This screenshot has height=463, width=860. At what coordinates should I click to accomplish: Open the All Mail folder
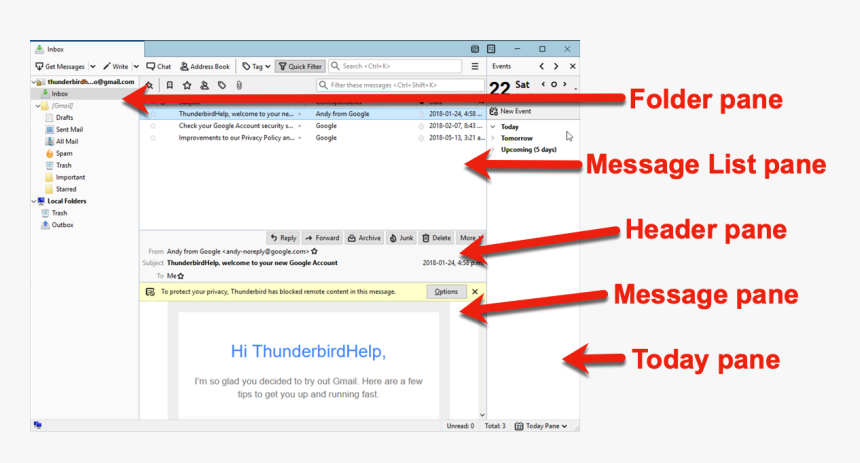click(x=67, y=142)
